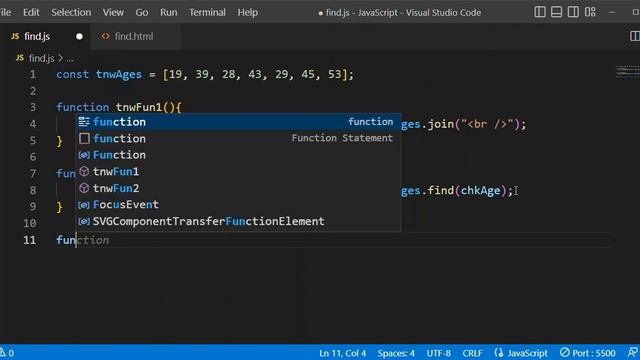Image resolution: width=640 pixels, height=360 pixels.
Task: Select SVGComponentTransferFunctionElement suggestion
Action: (x=238, y=221)
